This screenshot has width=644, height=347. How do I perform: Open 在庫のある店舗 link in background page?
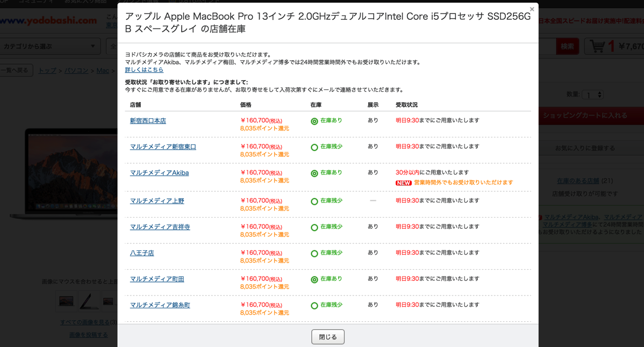pos(578,180)
